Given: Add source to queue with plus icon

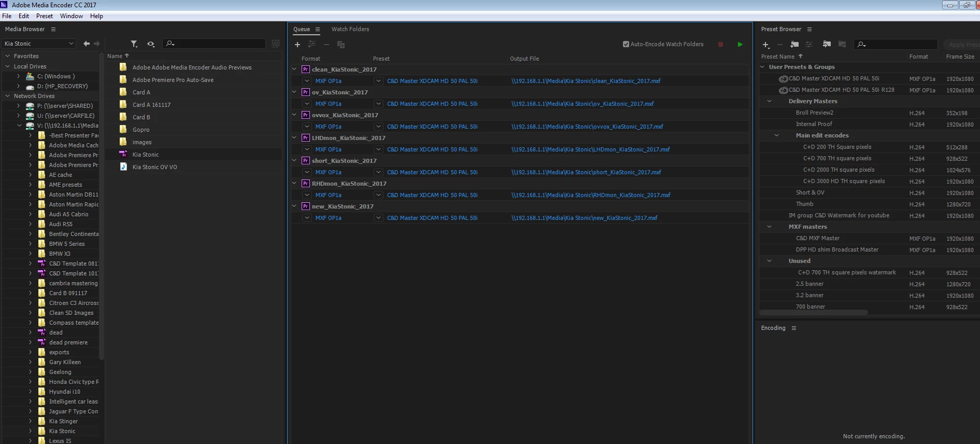Looking at the screenshot, I should pyautogui.click(x=297, y=45).
